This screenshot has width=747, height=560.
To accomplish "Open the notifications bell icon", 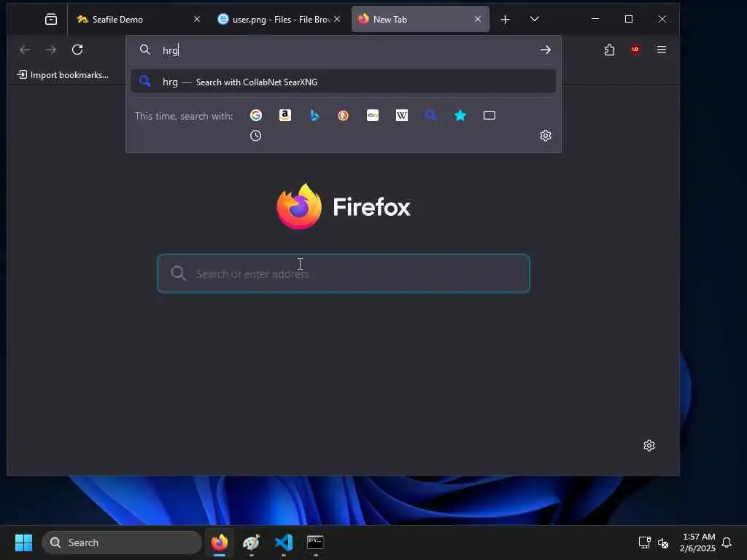I will 727,542.
